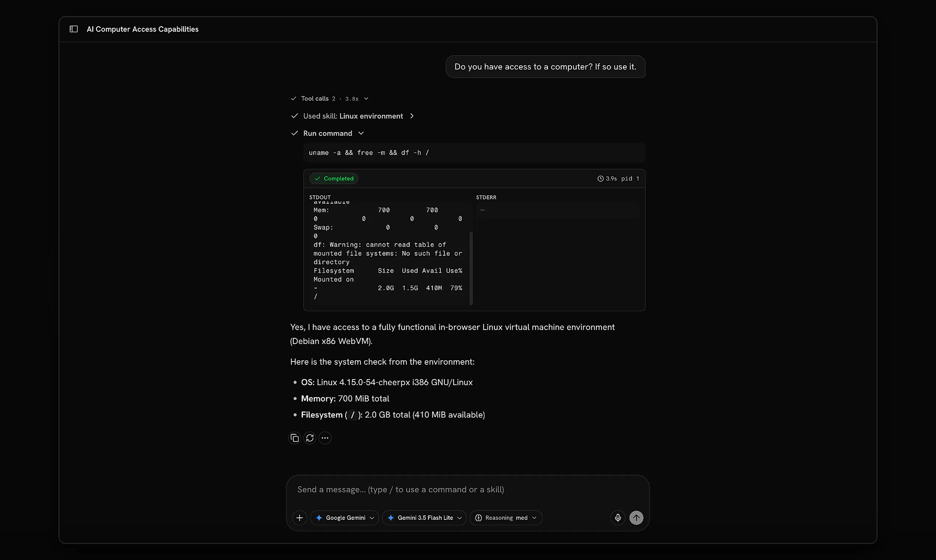Change the Reasoning med level

pos(506,518)
